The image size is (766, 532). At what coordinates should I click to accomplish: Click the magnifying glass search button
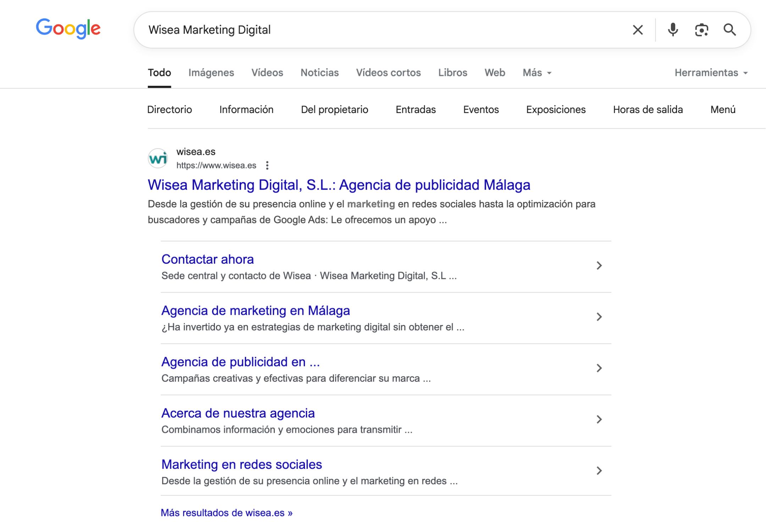729,30
